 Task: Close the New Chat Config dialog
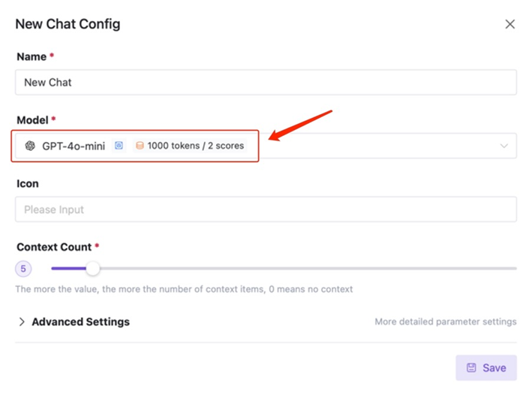coord(509,24)
